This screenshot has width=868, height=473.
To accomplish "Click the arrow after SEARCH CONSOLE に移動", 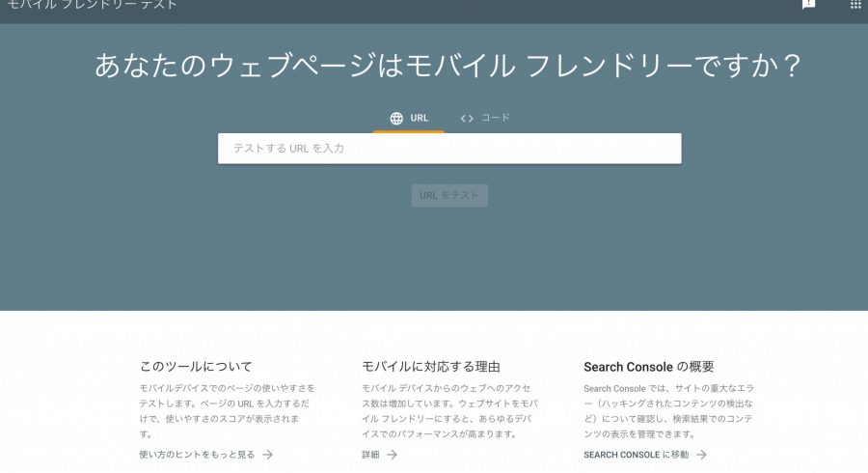I will click(x=701, y=455).
